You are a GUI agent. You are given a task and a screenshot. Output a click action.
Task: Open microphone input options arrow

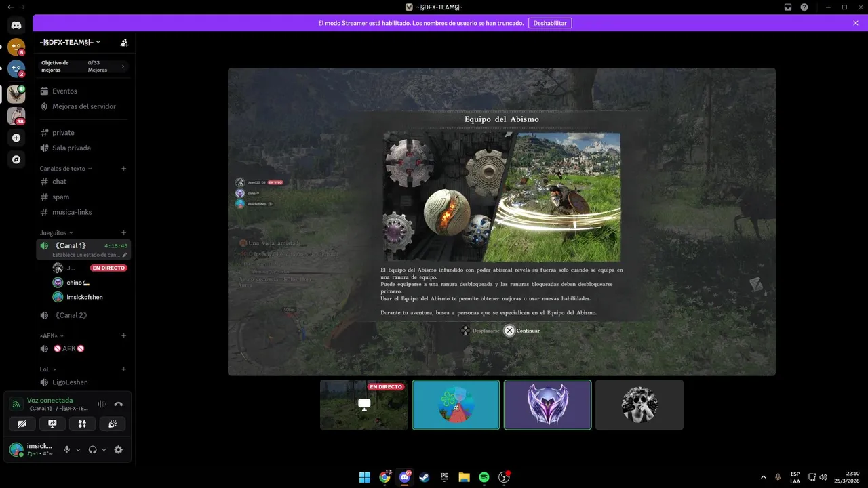pyautogui.click(x=78, y=449)
